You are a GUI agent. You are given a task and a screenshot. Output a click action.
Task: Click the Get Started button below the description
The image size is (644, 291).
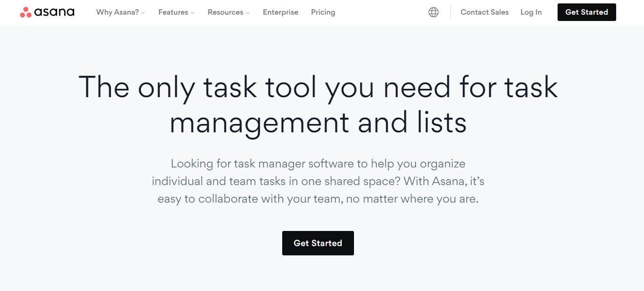point(318,243)
